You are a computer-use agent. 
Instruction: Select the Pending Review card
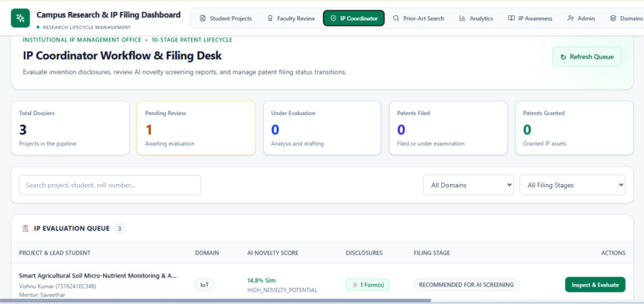coord(196,128)
